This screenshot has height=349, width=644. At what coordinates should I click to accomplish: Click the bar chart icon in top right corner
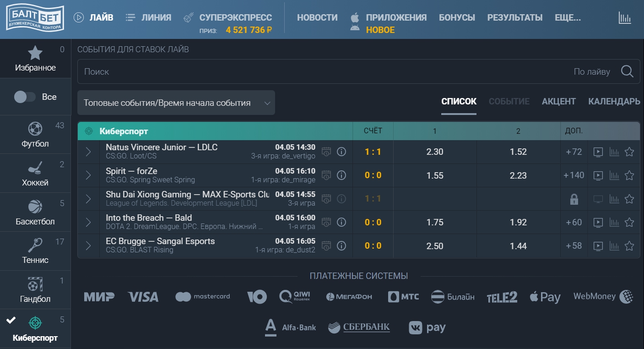click(x=624, y=17)
